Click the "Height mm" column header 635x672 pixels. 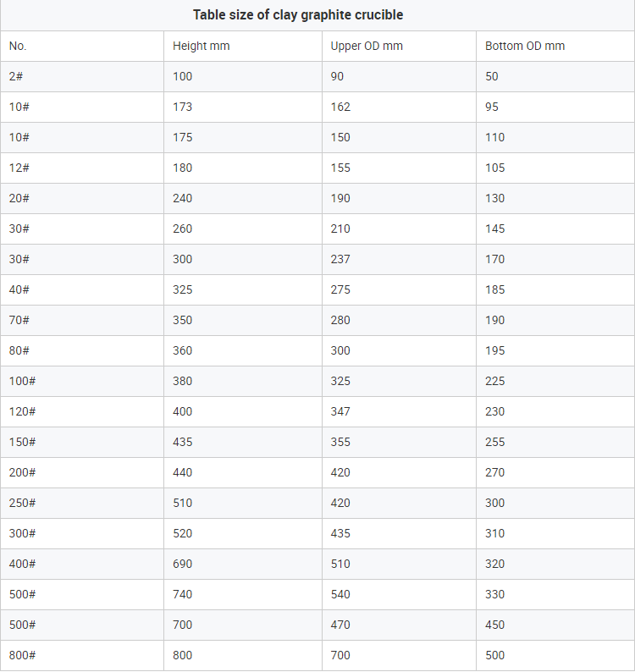pyautogui.click(x=201, y=46)
